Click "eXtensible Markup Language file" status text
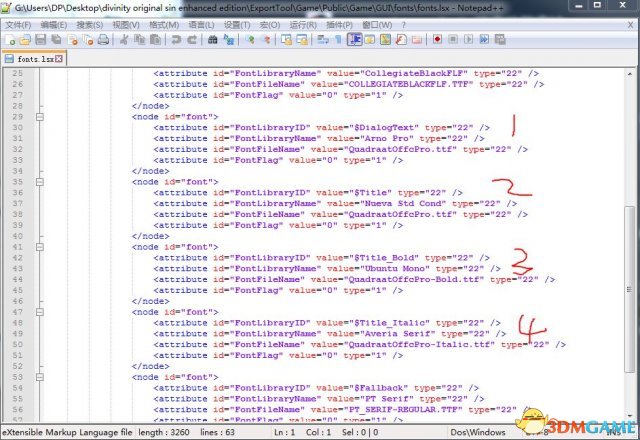 tap(67, 432)
